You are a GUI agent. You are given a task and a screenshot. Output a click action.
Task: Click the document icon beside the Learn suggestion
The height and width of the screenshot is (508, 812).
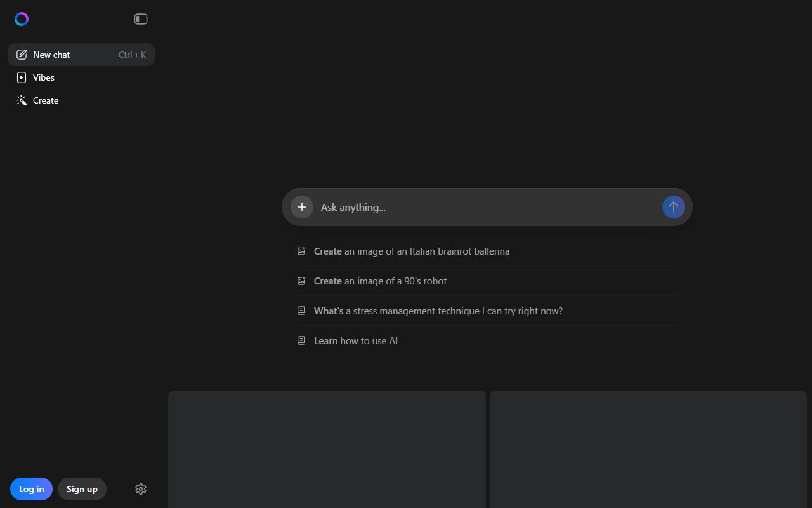pos(301,340)
